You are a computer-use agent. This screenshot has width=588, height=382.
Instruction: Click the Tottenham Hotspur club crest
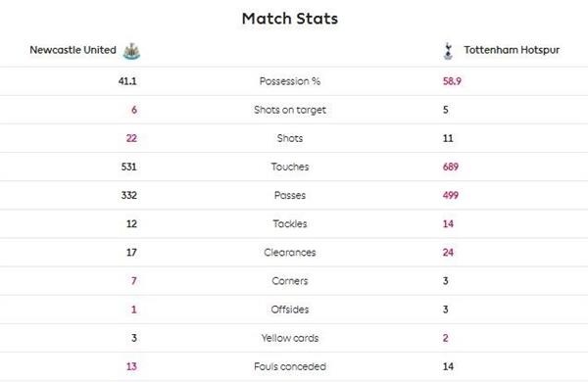click(x=448, y=51)
